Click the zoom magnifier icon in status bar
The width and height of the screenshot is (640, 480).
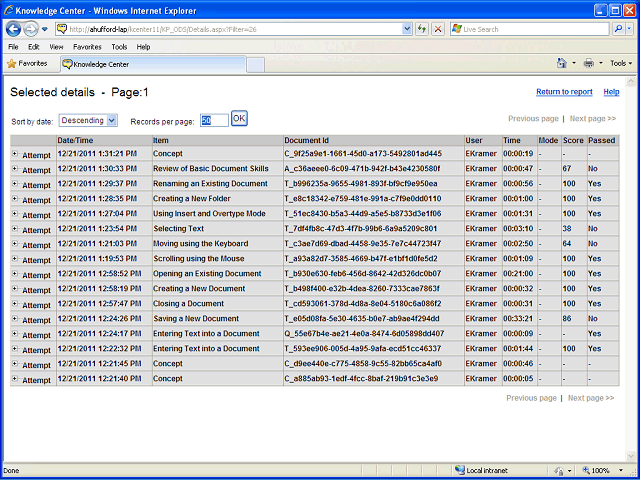586,471
